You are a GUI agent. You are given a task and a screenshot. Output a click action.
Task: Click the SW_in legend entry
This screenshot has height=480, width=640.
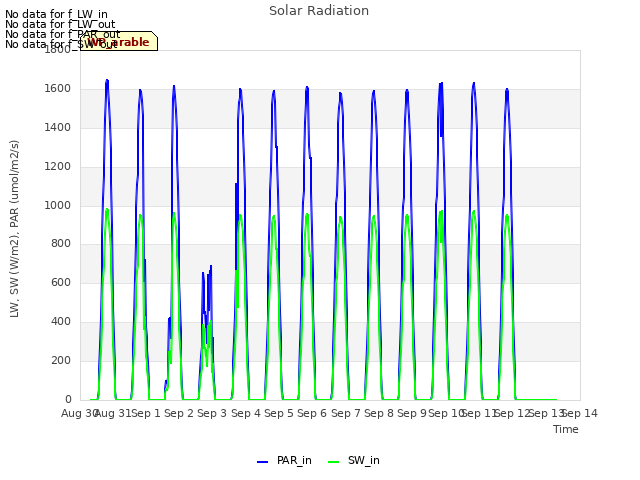(x=353, y=461)
